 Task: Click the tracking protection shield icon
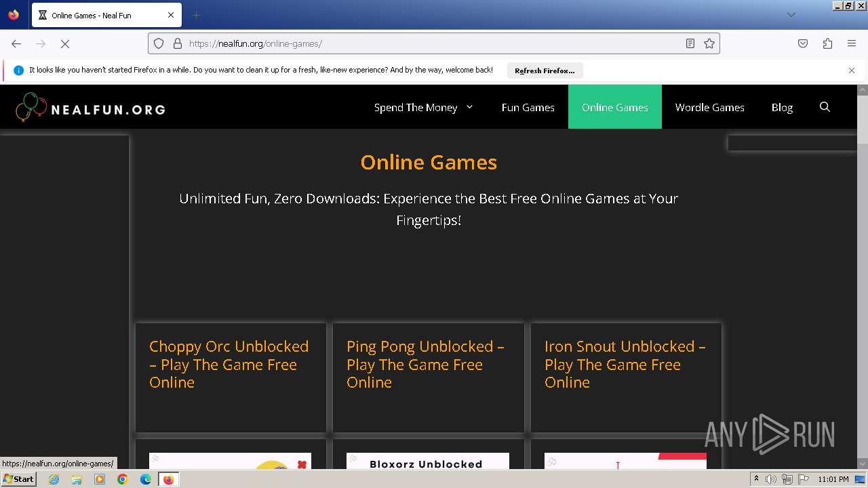[159, 43]
